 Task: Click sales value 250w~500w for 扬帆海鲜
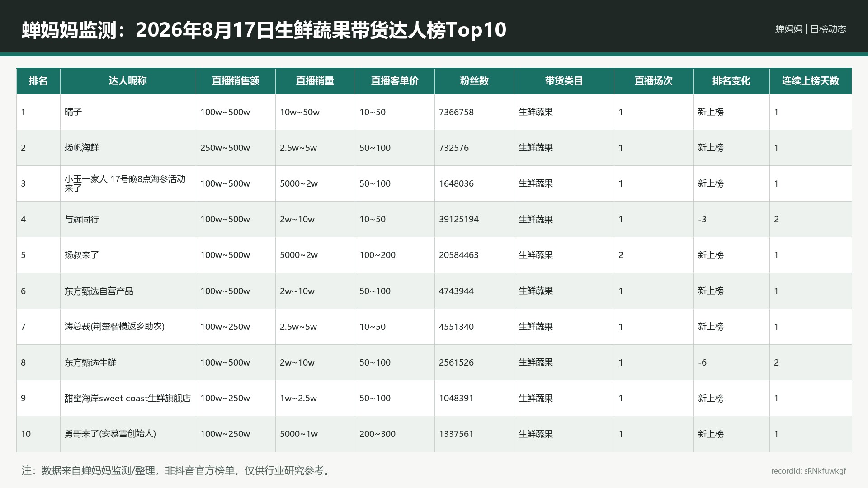pos(225,148)
